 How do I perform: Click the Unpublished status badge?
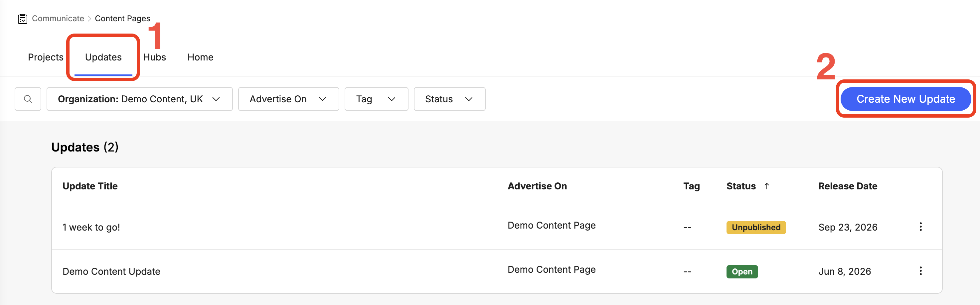[756, 228]
